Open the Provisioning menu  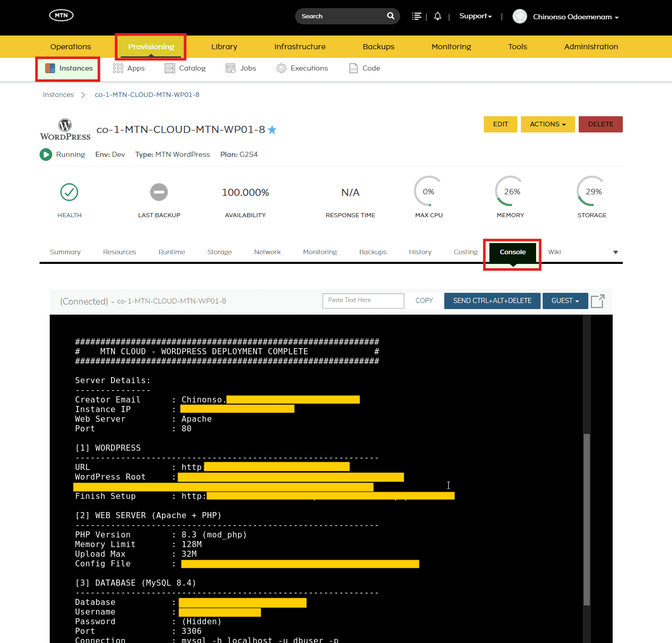[x=151, y=47]
